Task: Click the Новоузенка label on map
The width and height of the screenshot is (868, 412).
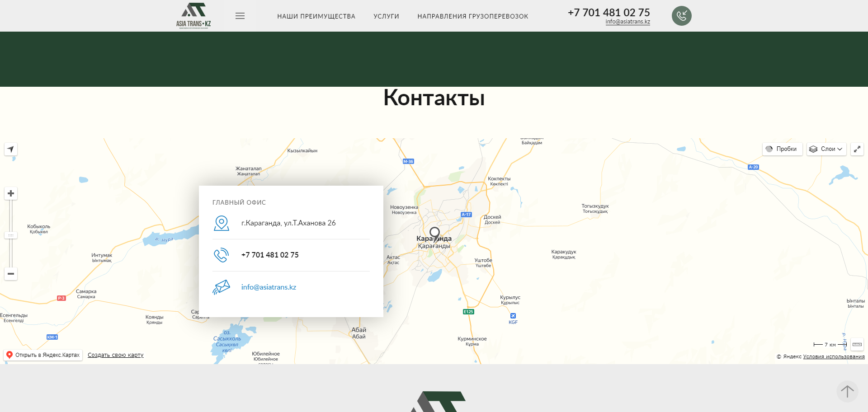Action: [x=404, y=210]
